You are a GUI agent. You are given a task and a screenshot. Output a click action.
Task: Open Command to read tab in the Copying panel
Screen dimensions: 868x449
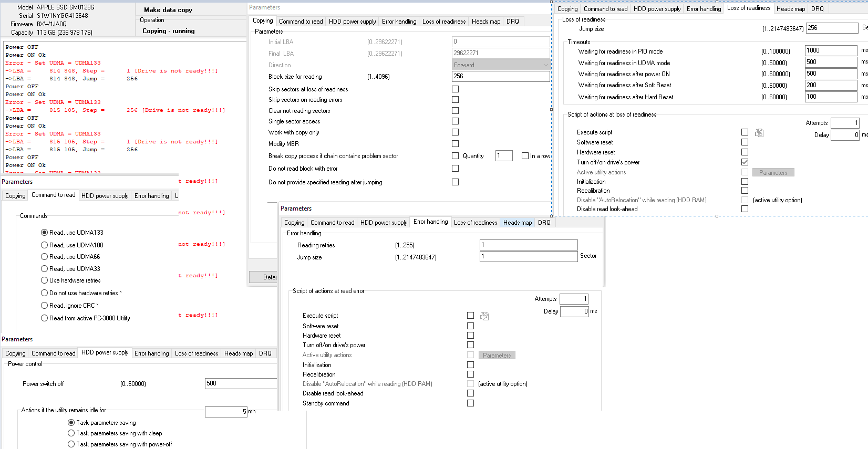click(x=301, y=22)
